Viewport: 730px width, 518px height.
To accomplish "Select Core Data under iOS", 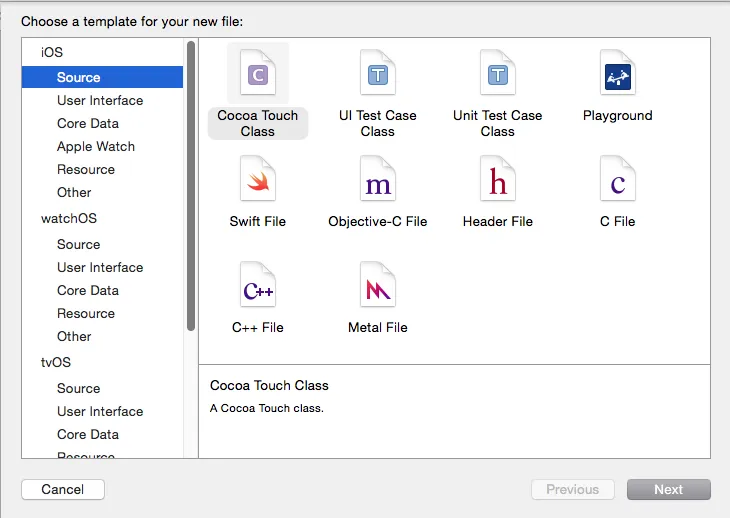I will click(x=88, y=123).
